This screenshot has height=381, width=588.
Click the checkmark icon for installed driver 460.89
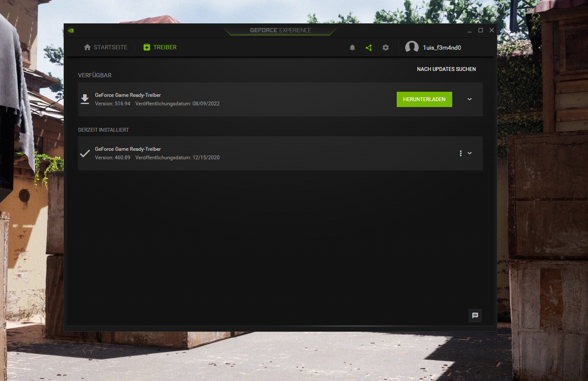(85, 153)
